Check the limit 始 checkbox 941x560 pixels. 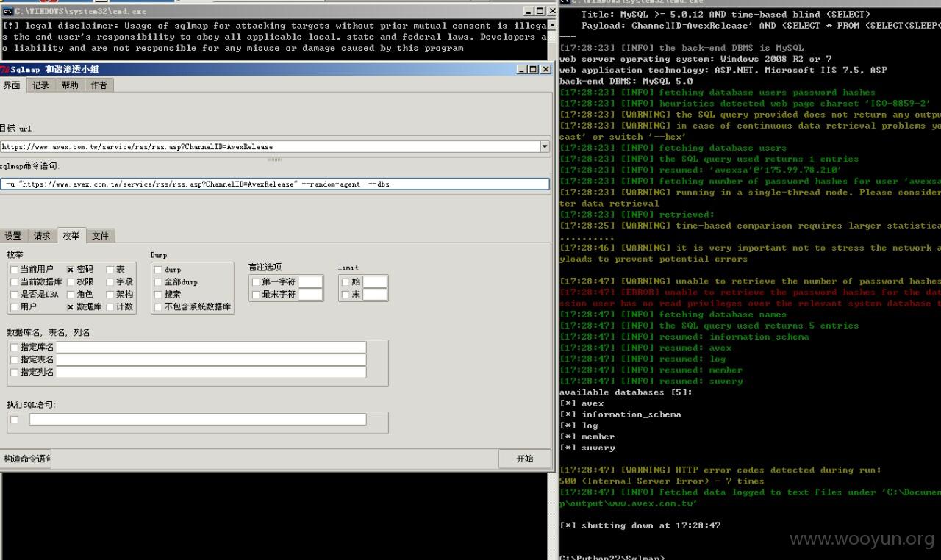pos(346,282)
